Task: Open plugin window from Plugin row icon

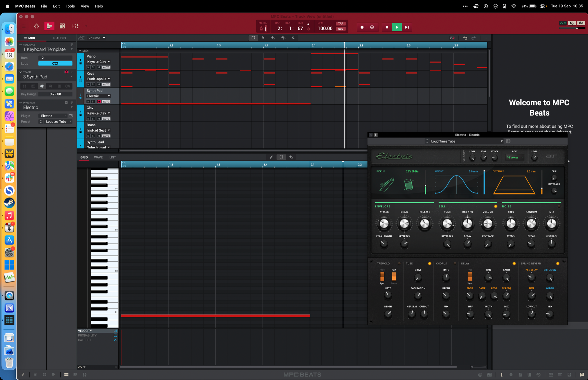Action: [71, 116]
